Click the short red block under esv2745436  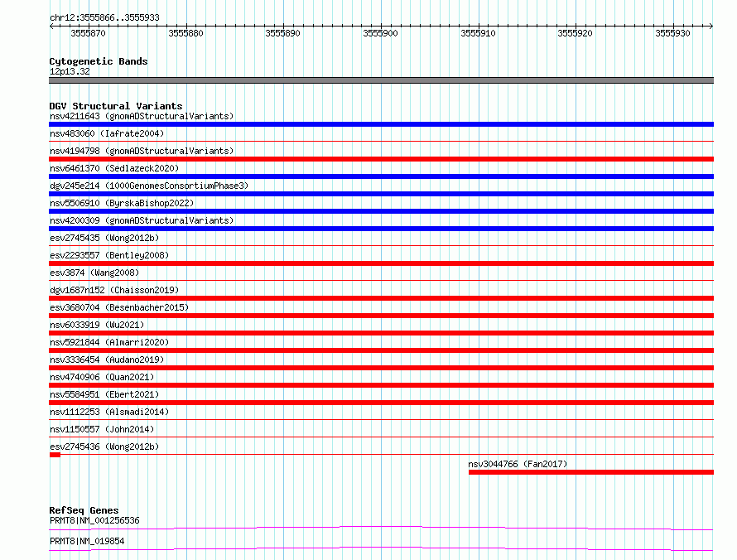(55, 455)
